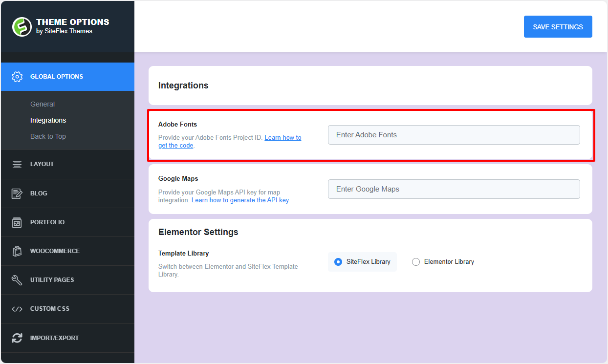Expand the WooCommerce sidebar section
Viewport: 608px width, 364px height.
point(55,251)
